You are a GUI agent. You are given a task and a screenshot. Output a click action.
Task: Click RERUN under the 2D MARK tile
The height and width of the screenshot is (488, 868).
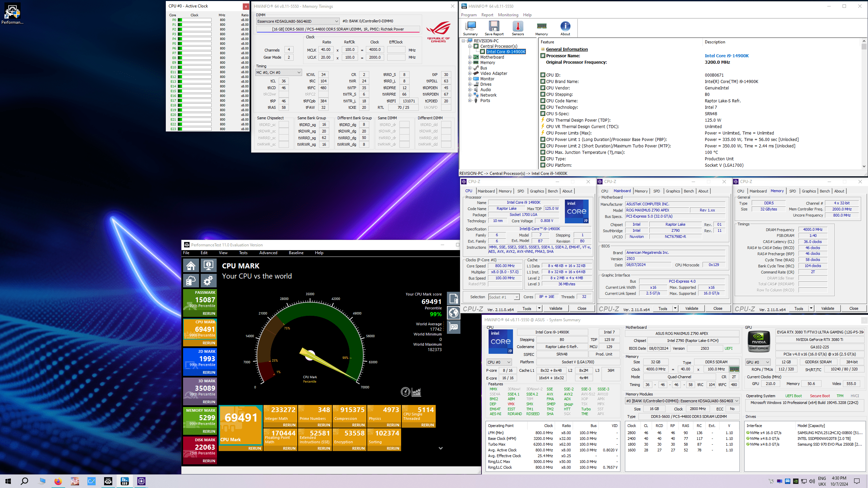(209, 372)
